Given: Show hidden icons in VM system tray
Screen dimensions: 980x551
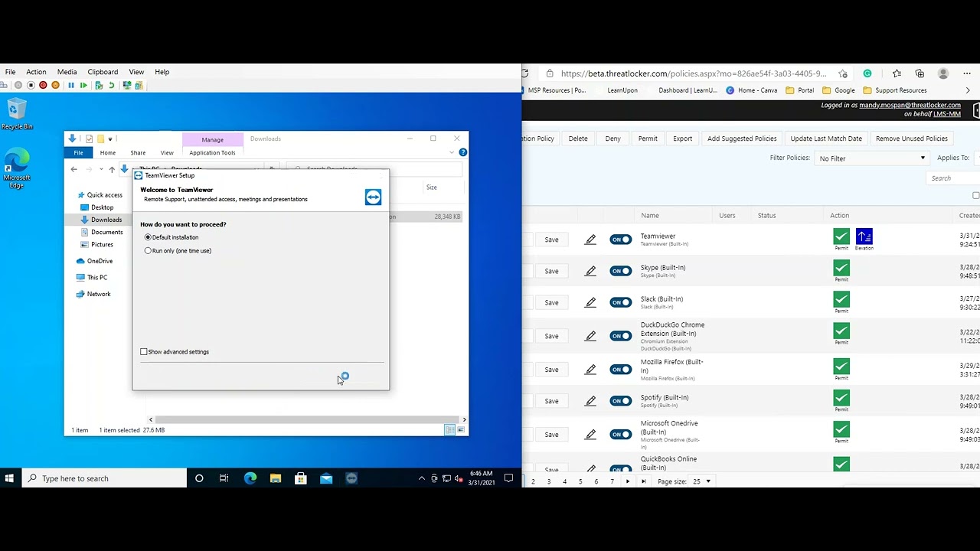Looking at the screenshot, I should pos(421,478).
